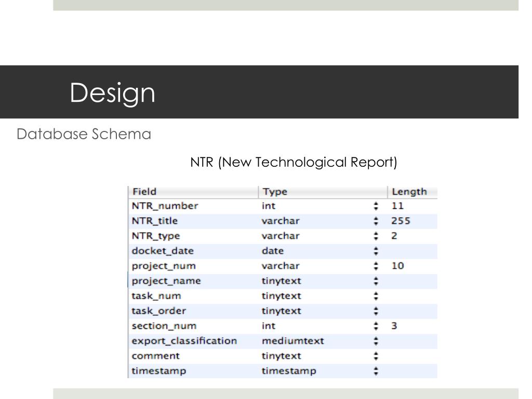The height and width of the screenshot is (399, 532).
Task: Select the docket_date field name
Action: point(163,251)
